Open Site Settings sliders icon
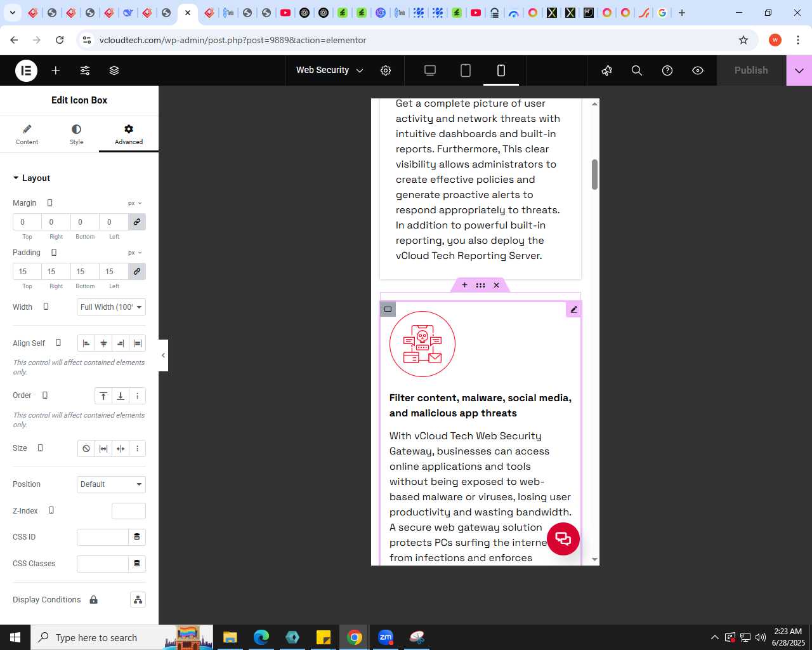Viewport: 812px width, 650px height. pos(85,70)
